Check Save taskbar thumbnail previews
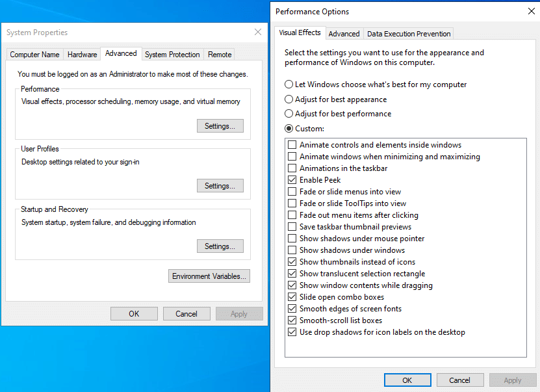This screenshot has width=540, height=392. (x=292, y=227)
